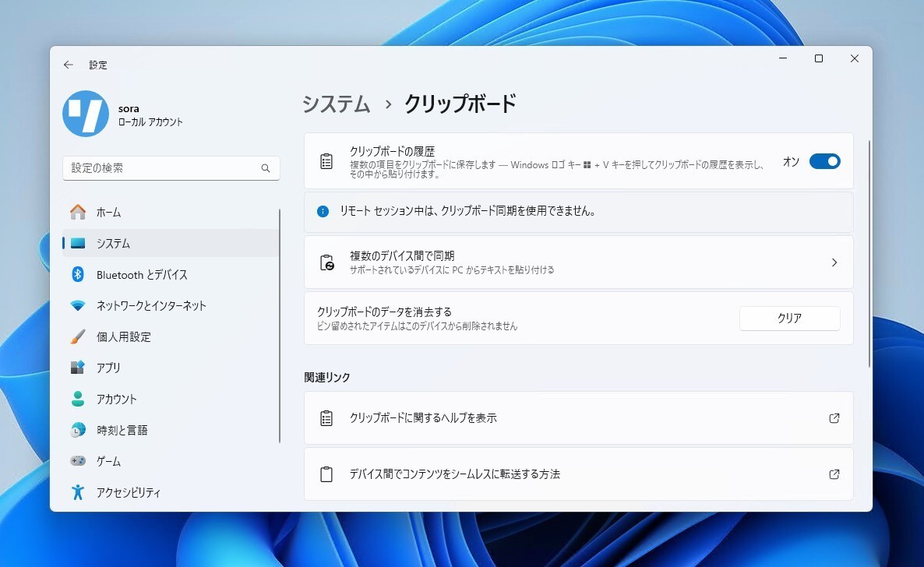The width and height of the screenshot is (924, 567).
Task: Click the search magnifier icon
Action: click(x=266, y=168)
